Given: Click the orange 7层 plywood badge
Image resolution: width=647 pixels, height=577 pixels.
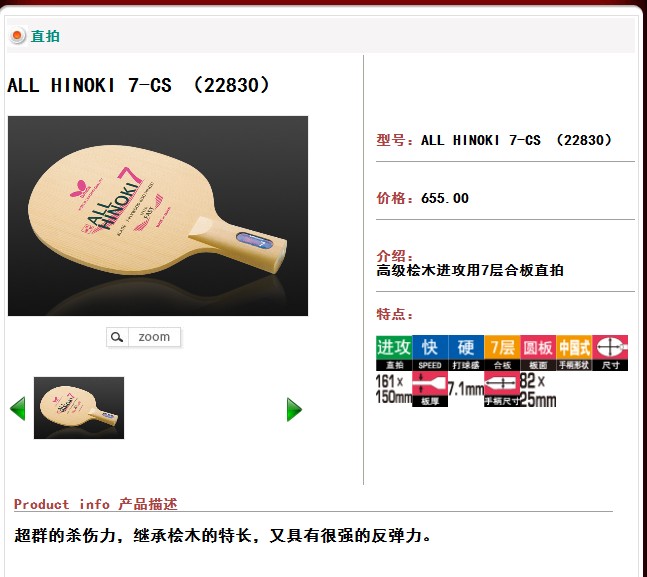Looking at the screenshot, I should click(x=502, y=353).
